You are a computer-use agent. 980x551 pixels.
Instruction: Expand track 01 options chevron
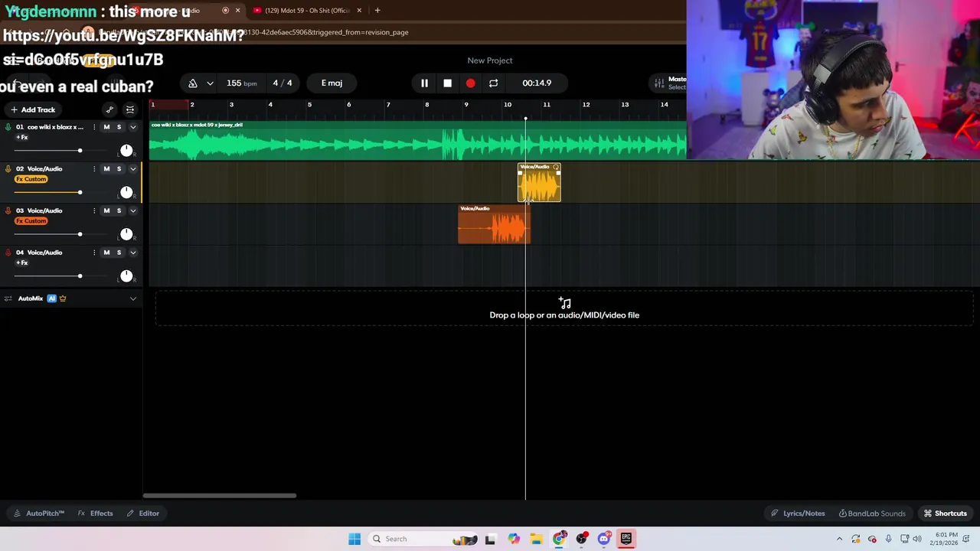pyautogui.click(x=132, y=127)
